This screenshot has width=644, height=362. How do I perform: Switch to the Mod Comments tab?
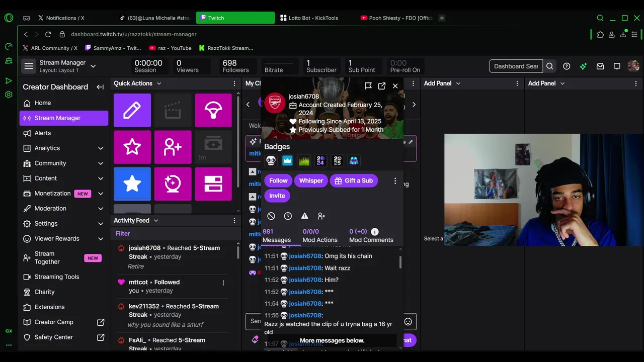371,236
